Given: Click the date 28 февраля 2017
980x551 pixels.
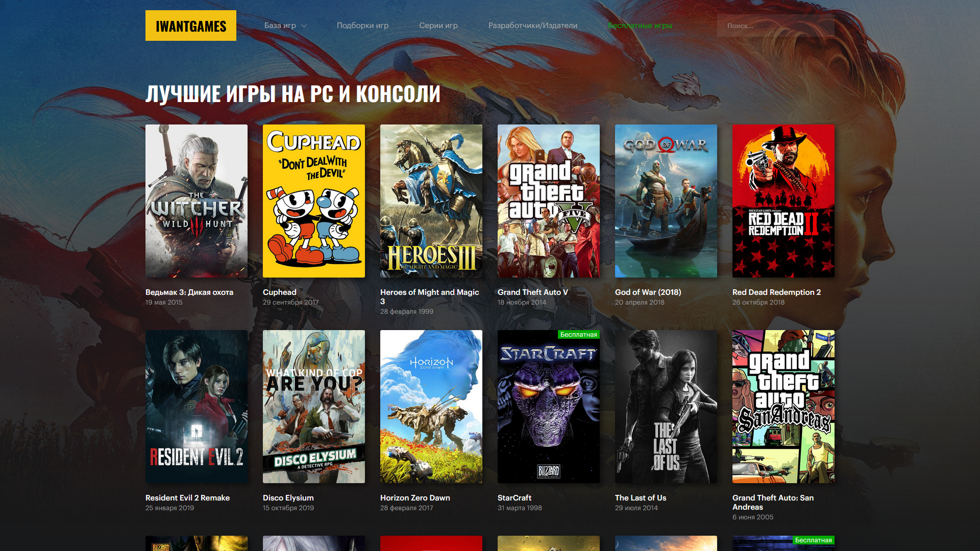Looking at the screenshot, I should pos(407,508).
